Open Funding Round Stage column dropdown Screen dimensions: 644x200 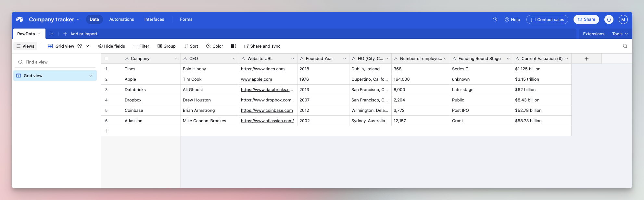point(508,59)
